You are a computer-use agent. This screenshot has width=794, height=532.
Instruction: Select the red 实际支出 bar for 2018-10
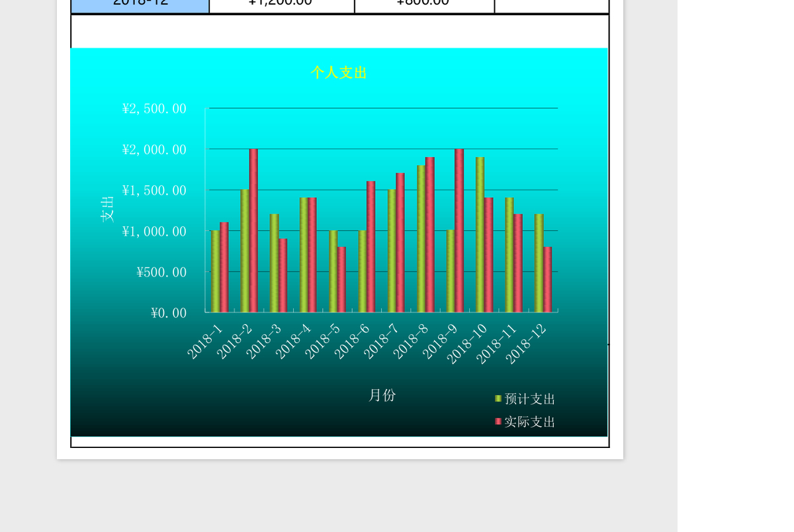coord(489,255)
